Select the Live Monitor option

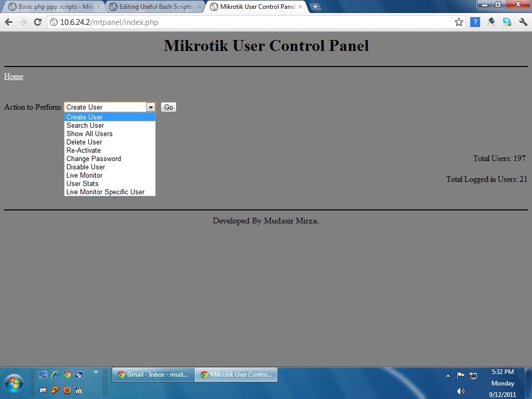(x=110, y=176)
